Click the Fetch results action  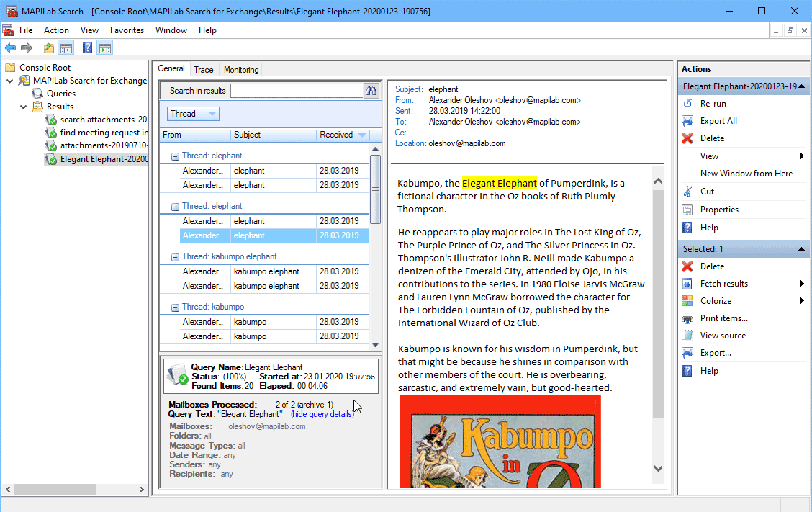[x=724, y=284]
